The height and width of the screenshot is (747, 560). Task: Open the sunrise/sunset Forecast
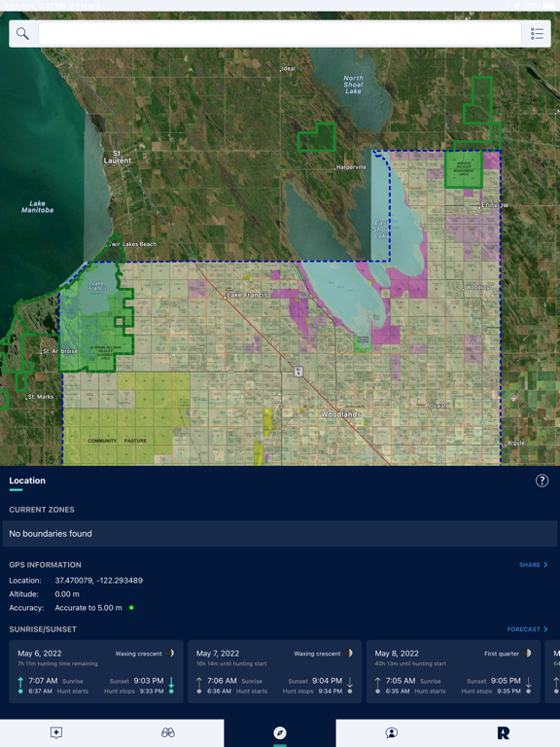click(x=527, y=629)
